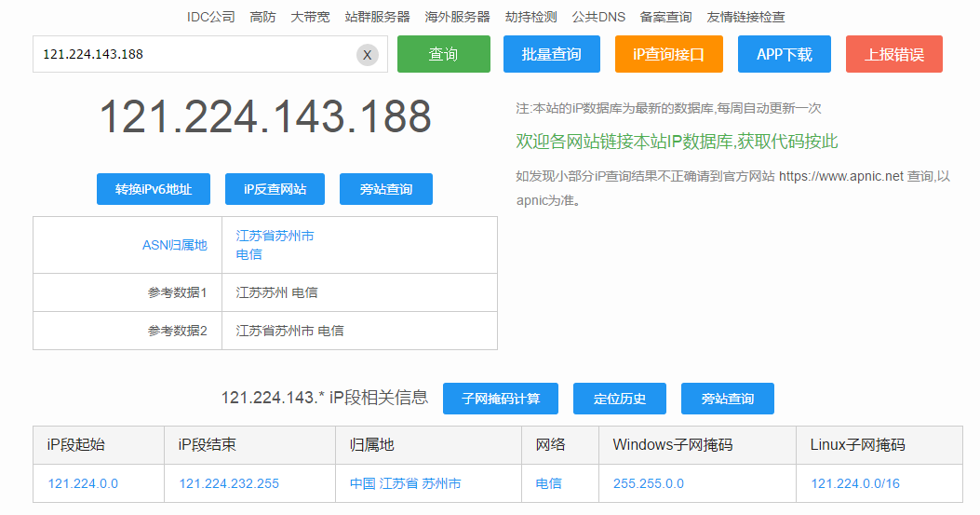Click the 255.255.0.0 subnet mask link
The image size is (980, 515).
click(648, 483)
